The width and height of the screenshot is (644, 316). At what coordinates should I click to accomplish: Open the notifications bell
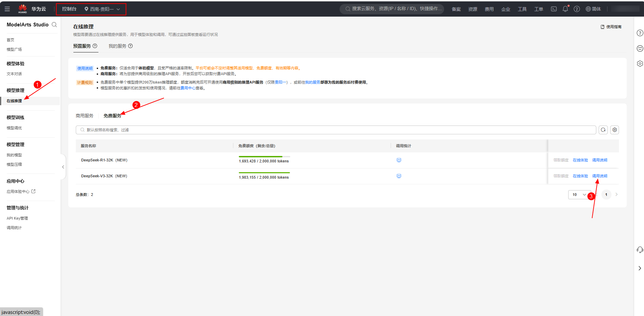(565, 9)
